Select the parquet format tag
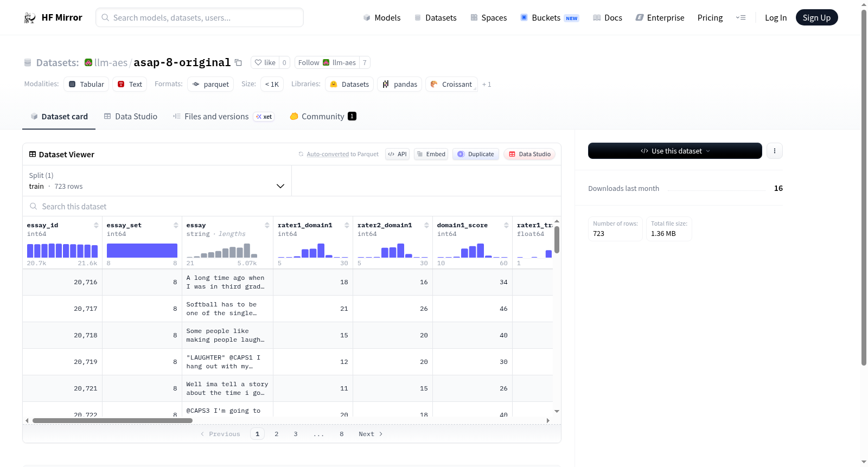Screen dimensions: 868x467 (210, 84)
